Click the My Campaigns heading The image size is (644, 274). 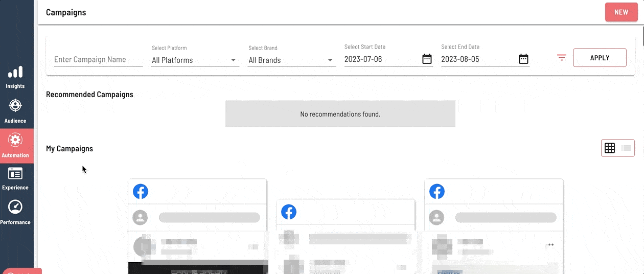coord(70,149)
